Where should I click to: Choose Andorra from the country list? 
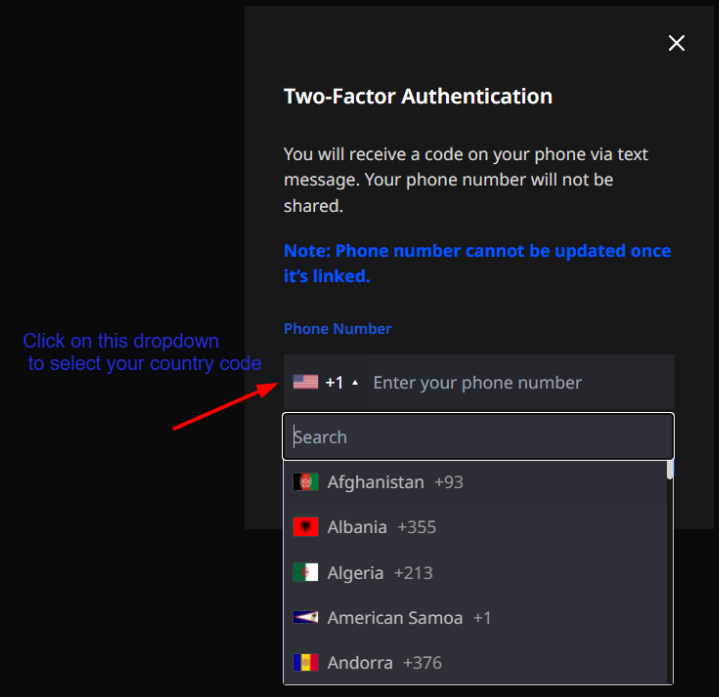360,662
